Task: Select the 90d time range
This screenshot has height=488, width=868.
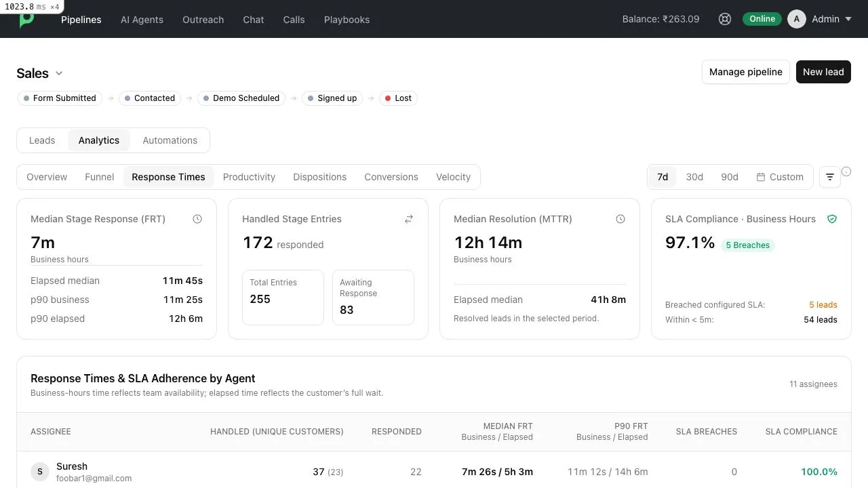Action: [x=730, y=177]
